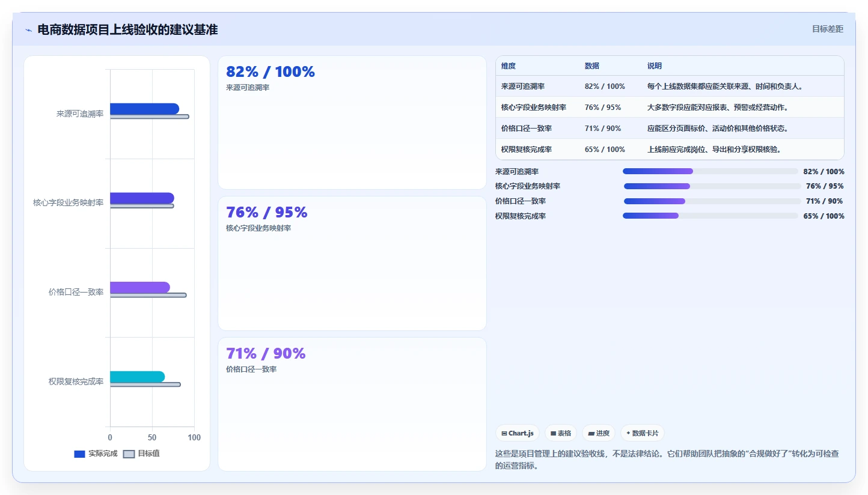Select the 71% / 90% data card value
The image size is (868, 495).
(x=266, y=353)
